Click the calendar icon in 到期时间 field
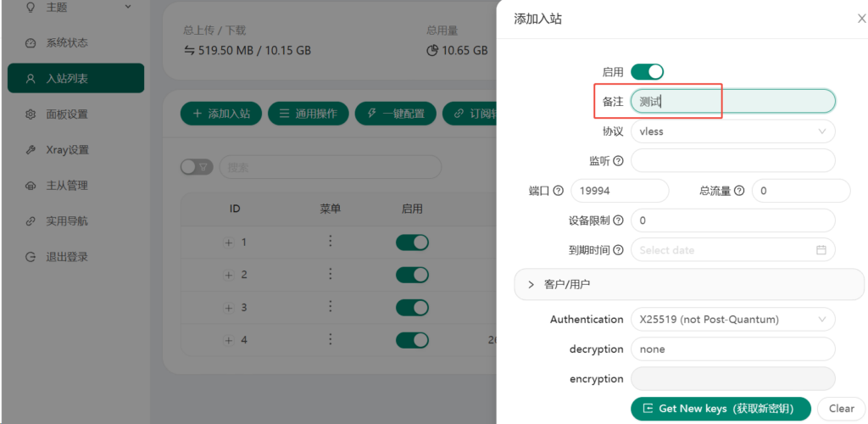Screen dimensions: 868x424 coord(821,250)
